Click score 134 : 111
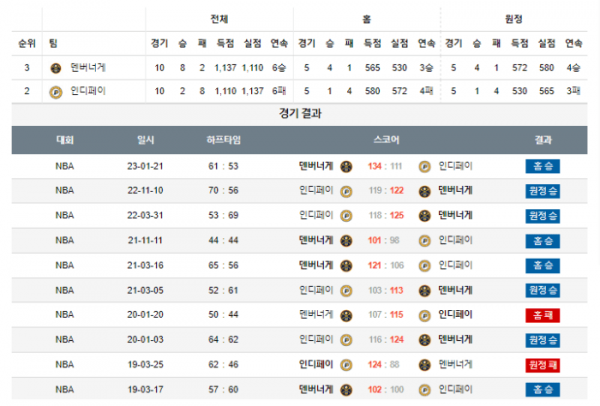 (x=385, y=166)
